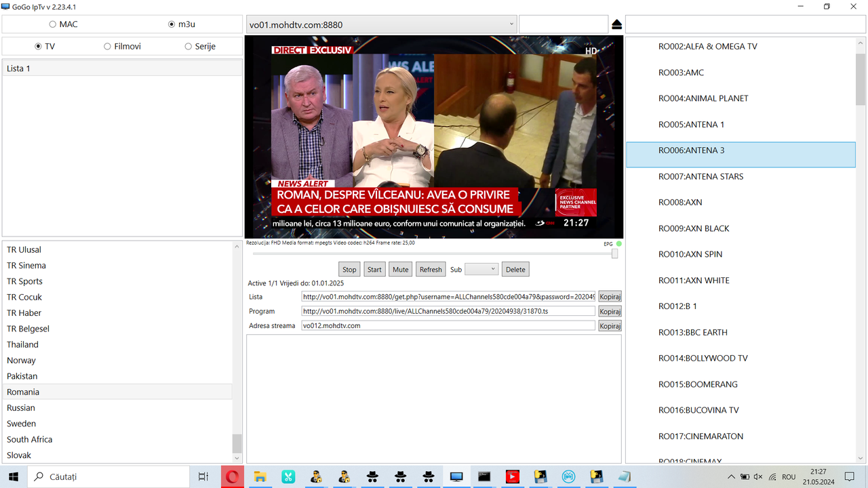
Task: Refresh the stream with Refresh button
Action: (x=431, y=269)
